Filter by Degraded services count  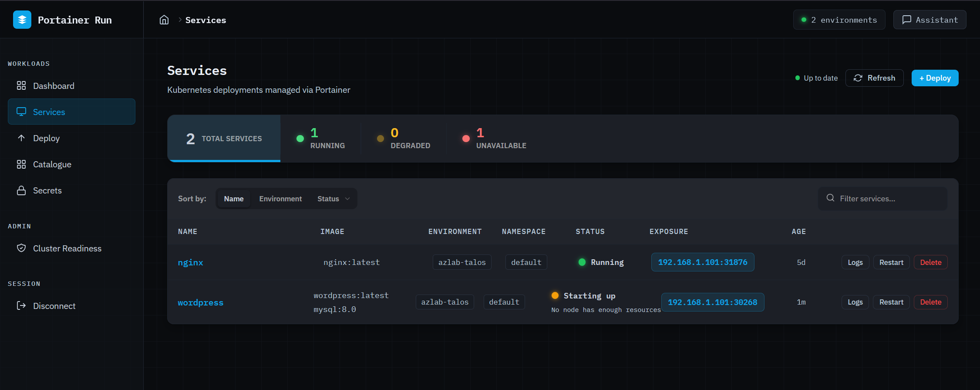click(x=404, y=139)
